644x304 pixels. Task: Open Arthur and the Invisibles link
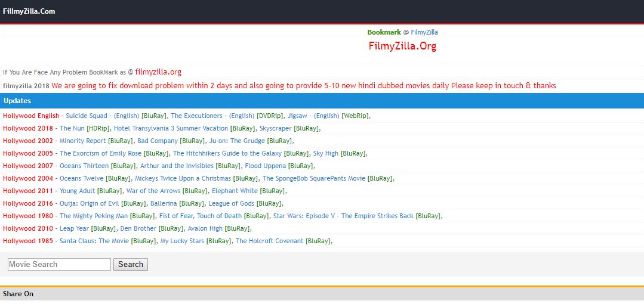point(177,166)
